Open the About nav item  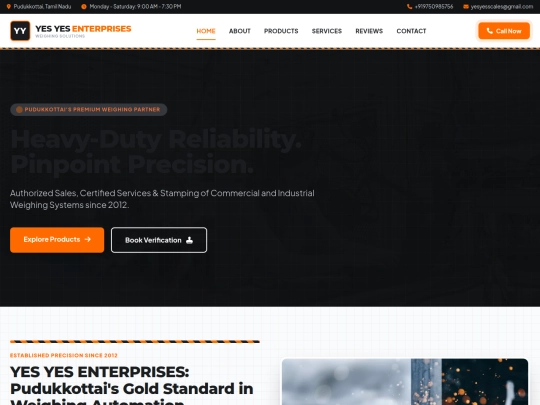(x=240, y=31)
